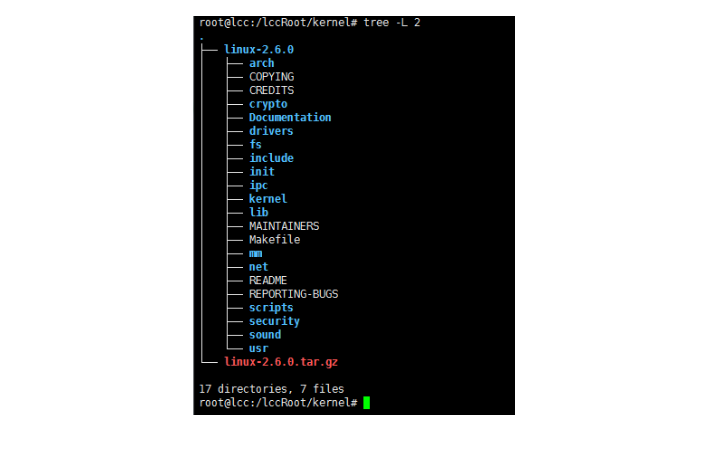Click the drivers directory name
This screenshot has height=450, width=720.
271,131
